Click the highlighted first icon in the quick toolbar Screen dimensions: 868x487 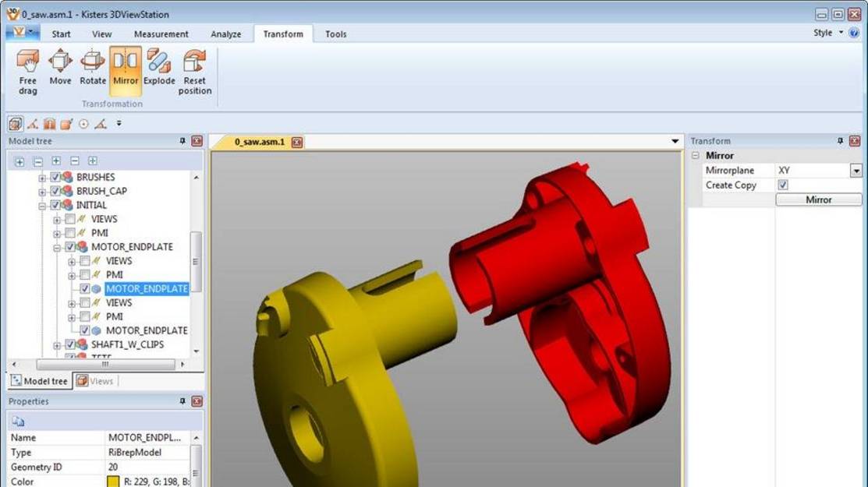(16, 124)
